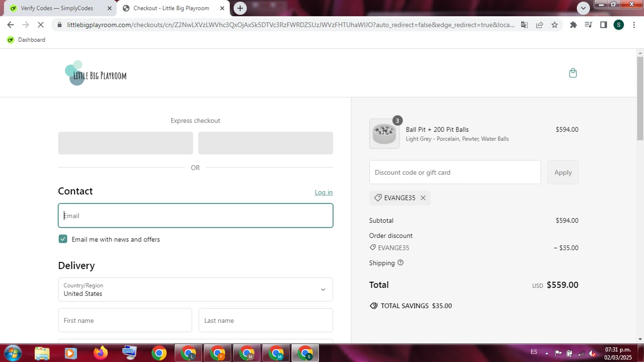Close the Verify Codes tab
The width and height of the screenshot is (644, 362).
(109, 8)
